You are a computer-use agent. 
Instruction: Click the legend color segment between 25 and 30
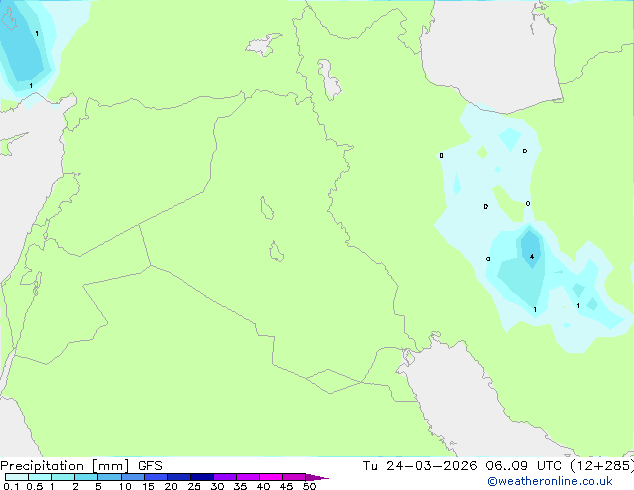(x=202, y=477)
